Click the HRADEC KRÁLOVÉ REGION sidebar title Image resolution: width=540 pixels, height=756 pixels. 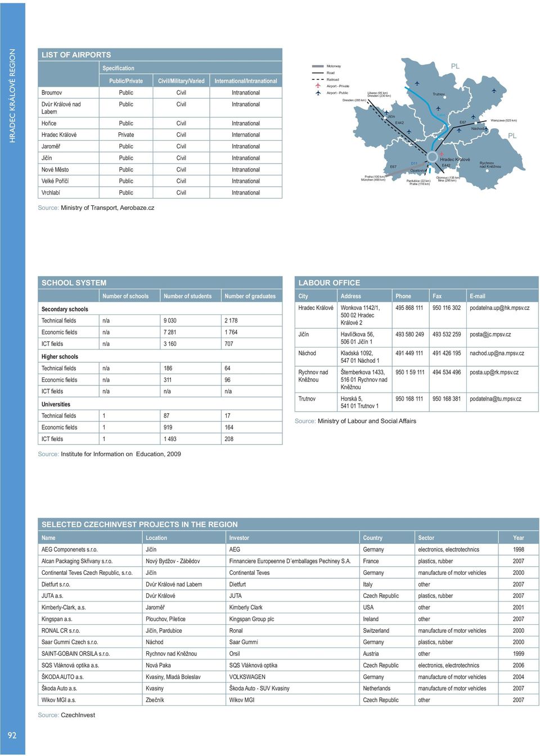click(x=12, y=96)
